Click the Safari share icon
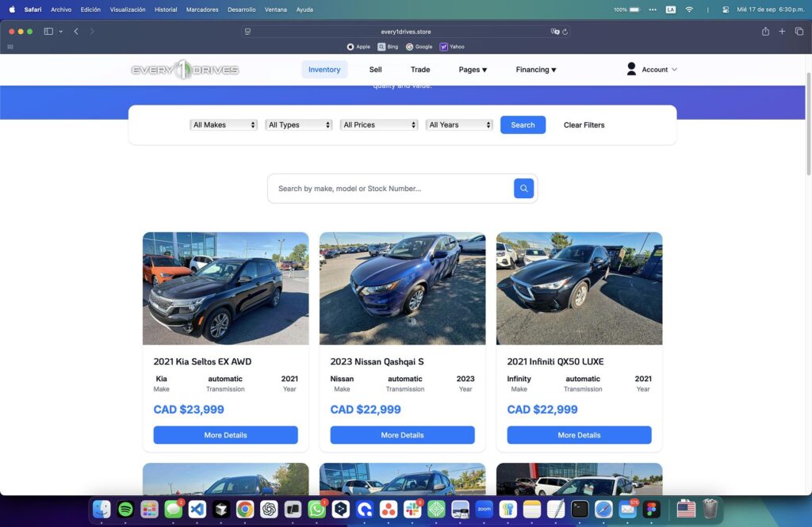Viewport: 812px width, 527px height. point(765,32)
